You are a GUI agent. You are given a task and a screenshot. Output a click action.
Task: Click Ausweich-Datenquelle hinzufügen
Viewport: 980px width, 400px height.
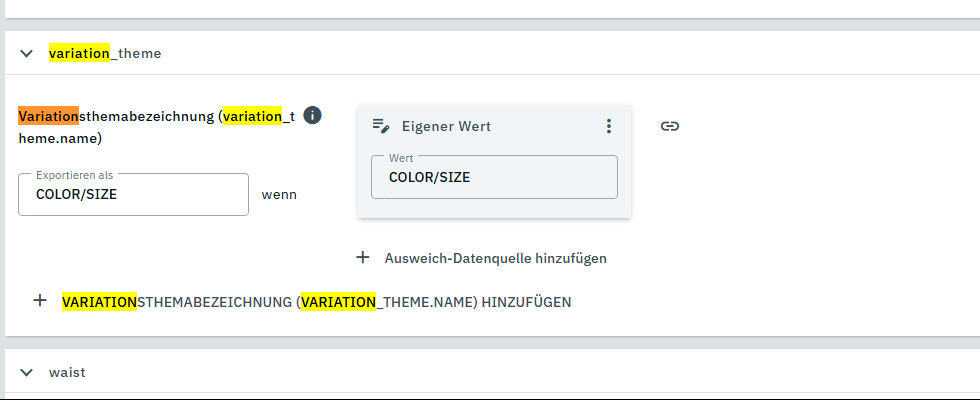click(495, 258)
